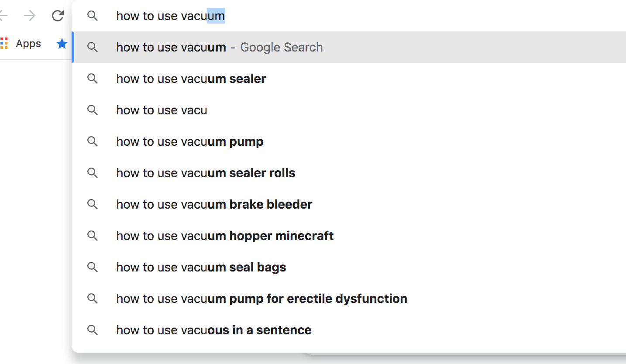Click the search icon beside the brake bleeder suggestion
The image size is (626, 364).
pos(93,204)
